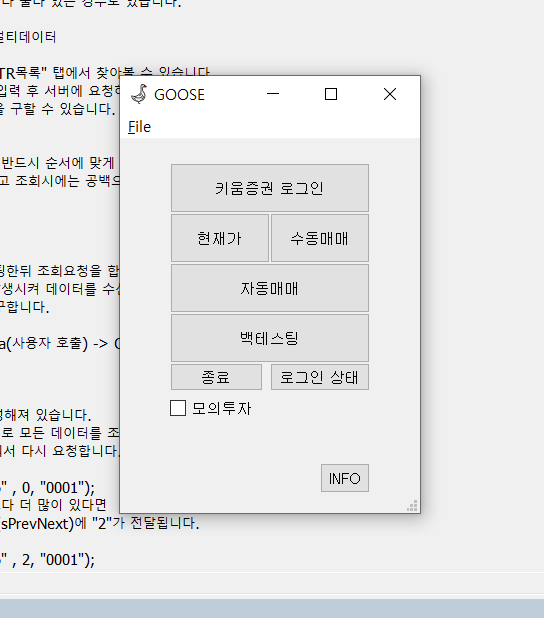This screenshot has width=544, height=618.
Task: Check 로그인 상태 button
Action: 320,377
